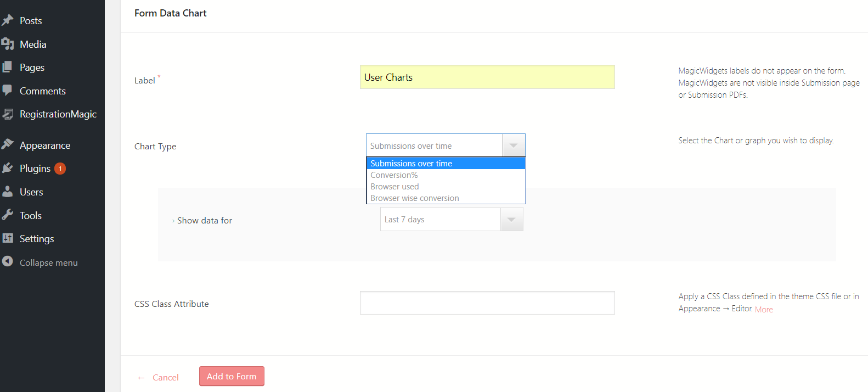Click the Users person icon
This screenshot has width=868, height=392.
coord(8,192)
